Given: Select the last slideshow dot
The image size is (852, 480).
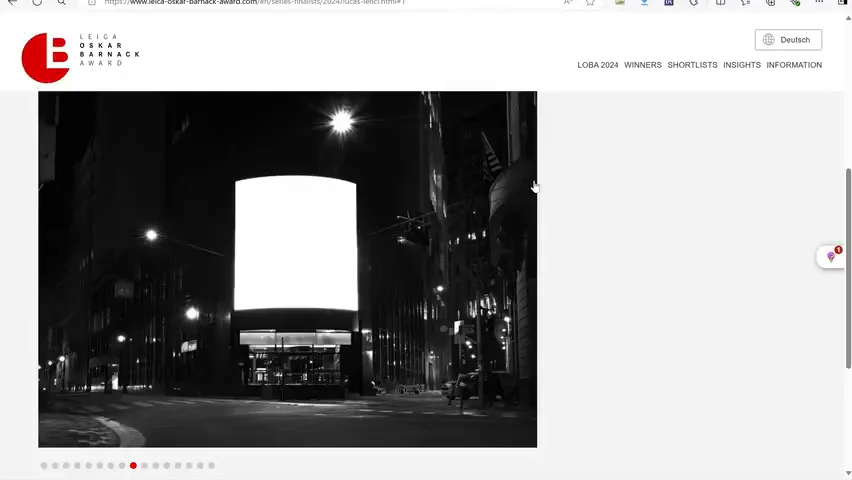Looking at the screenshot, I should point(211,465).
